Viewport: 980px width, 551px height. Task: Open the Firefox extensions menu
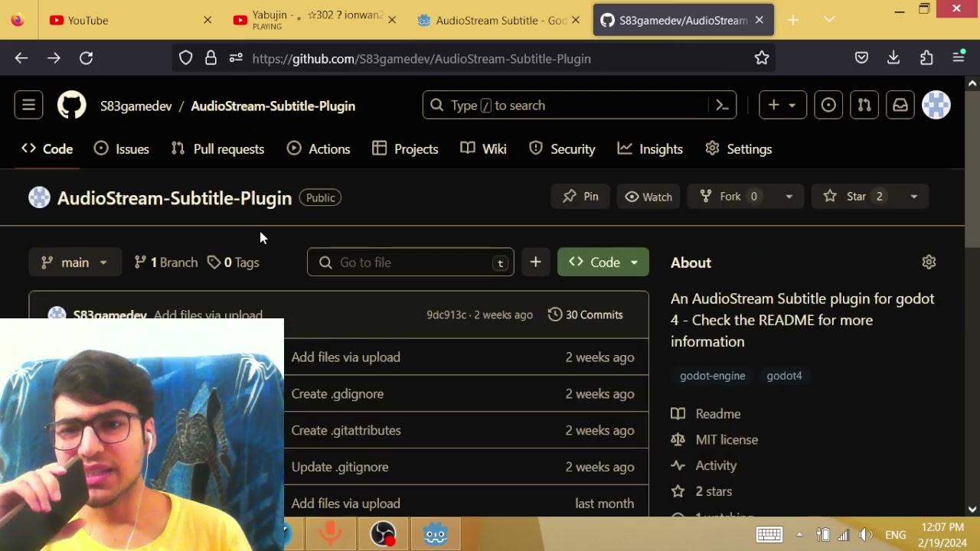tap(926, 58)
